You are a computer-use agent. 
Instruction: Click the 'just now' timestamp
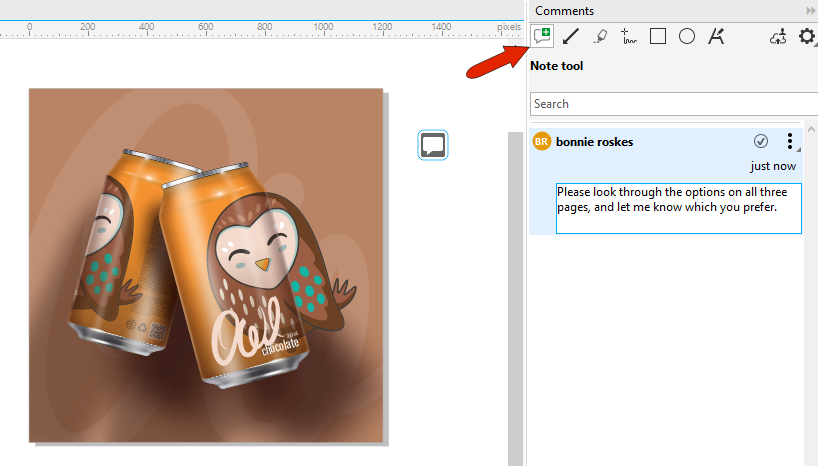tap(773, 166)
